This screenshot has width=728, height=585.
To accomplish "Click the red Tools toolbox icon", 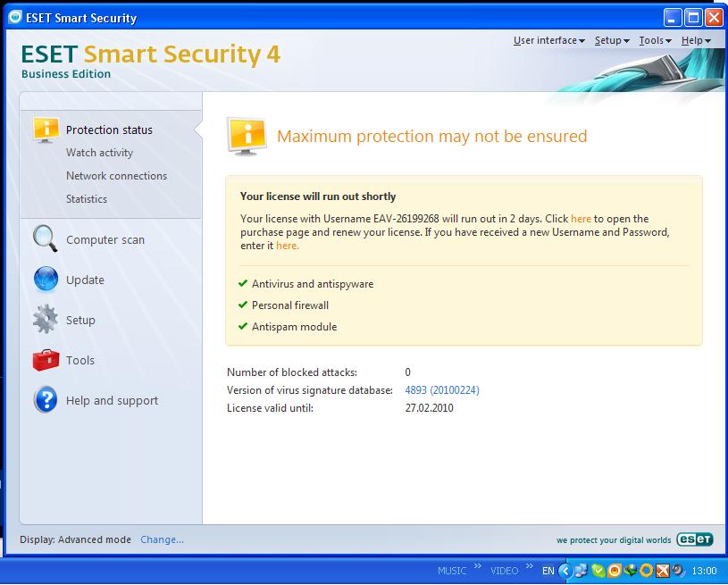I will click(x=46, y=360).
